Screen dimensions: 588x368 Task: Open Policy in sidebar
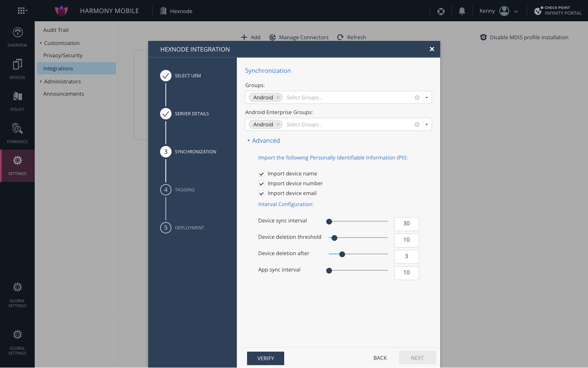pyautogui.click(x=17, y=101)
